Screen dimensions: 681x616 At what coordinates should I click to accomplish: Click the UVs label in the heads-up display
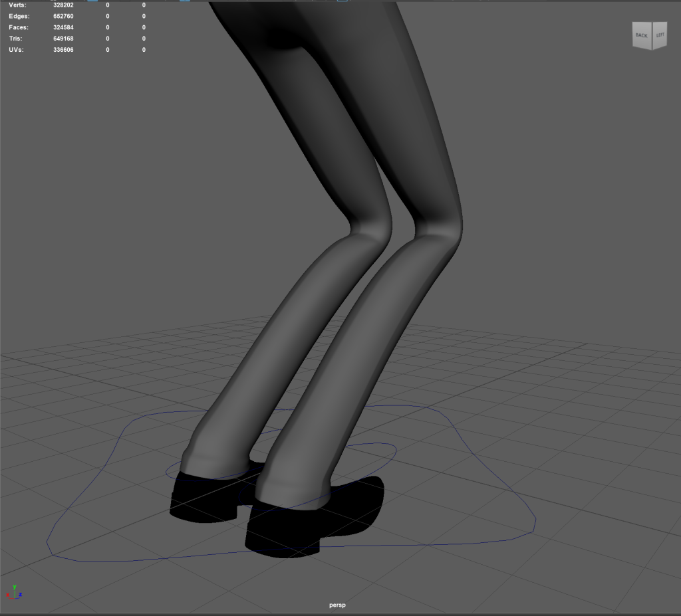[x=16, y=50]
